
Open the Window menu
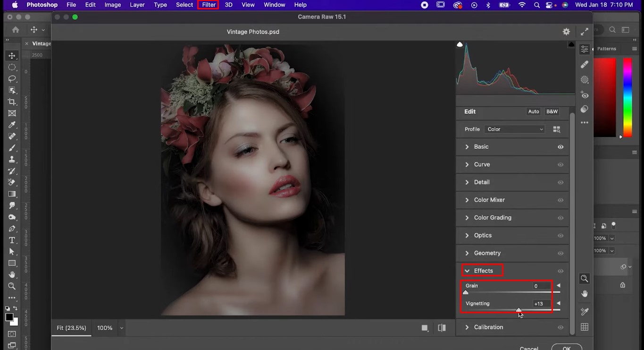click(274, 5)
